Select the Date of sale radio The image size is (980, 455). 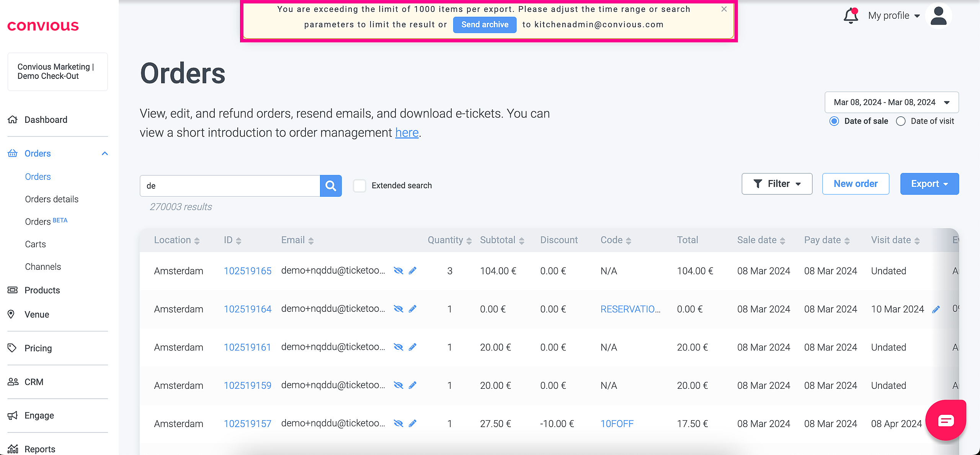834,121
